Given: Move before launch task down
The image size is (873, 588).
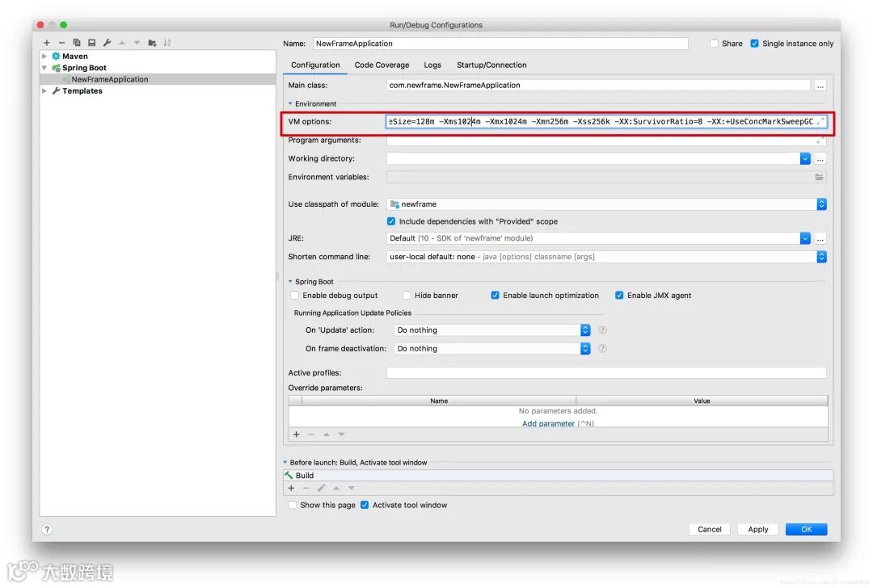Looking at the screenshot, I should click(x=352, y=489).
